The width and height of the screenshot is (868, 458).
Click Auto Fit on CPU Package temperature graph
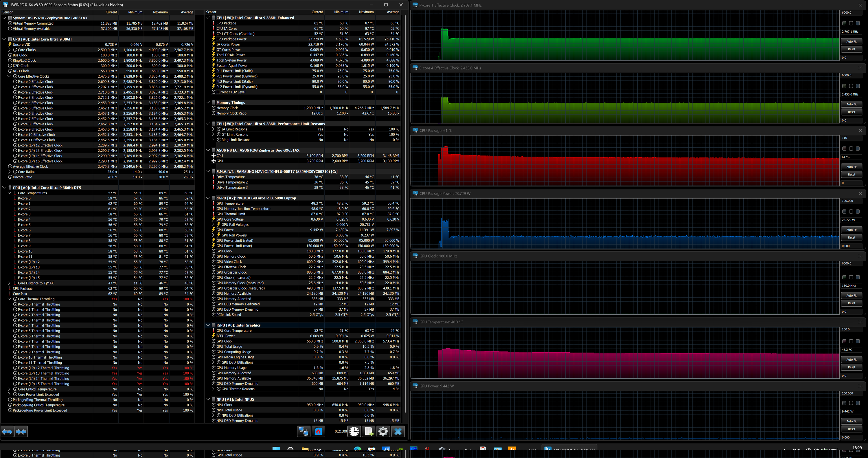pyautogui.click(x=852, y=167)
